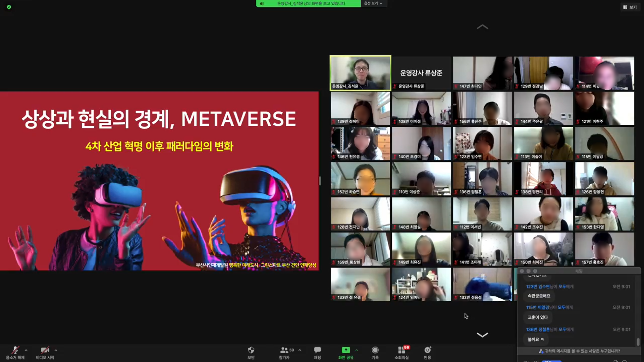Screen dimensions: 644x362
Task: Select the 운영강사 류상준 name tile
Action: tap(421, 73)
